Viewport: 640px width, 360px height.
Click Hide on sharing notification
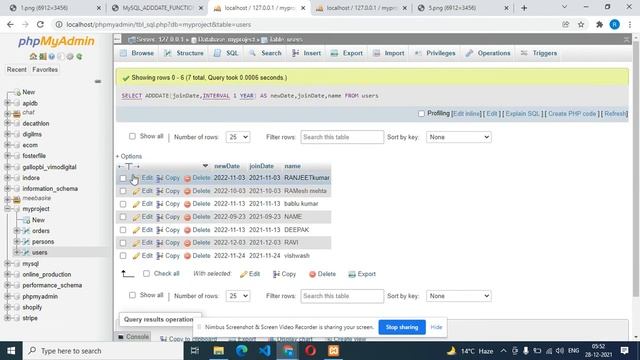coord(436,327)
